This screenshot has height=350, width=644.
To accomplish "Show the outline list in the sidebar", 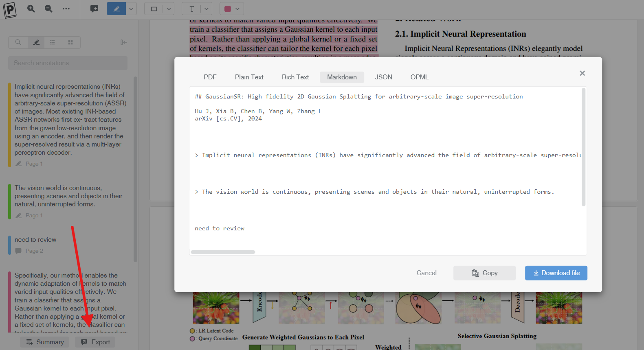I will [53, 42].
